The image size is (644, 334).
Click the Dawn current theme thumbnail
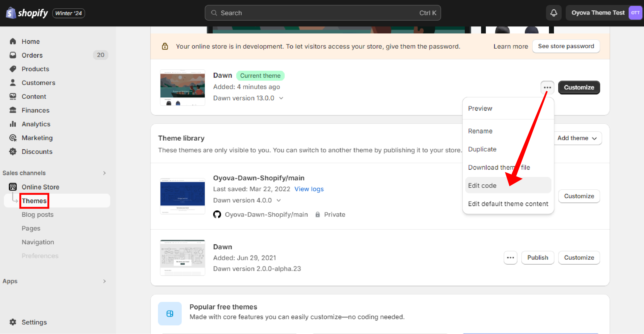(183, 87)
